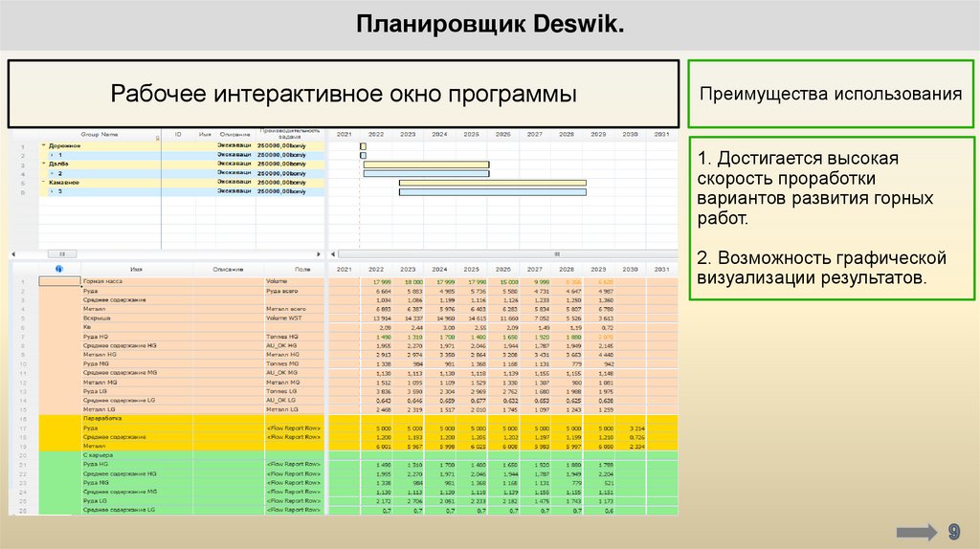Click left scroll arrow under the Gantt chart
The height and width of the screenshot is (549, 980).
coord(333,254)
